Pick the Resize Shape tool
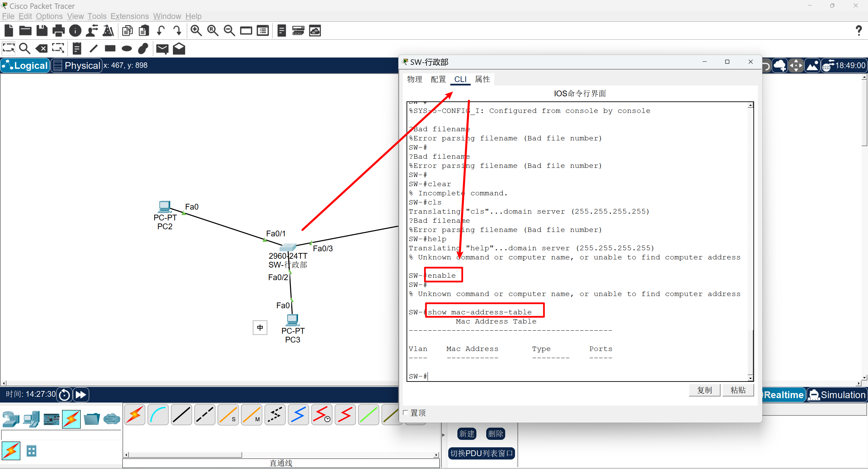The width and height of the screenshot is (868, 469). pos(58,48)
